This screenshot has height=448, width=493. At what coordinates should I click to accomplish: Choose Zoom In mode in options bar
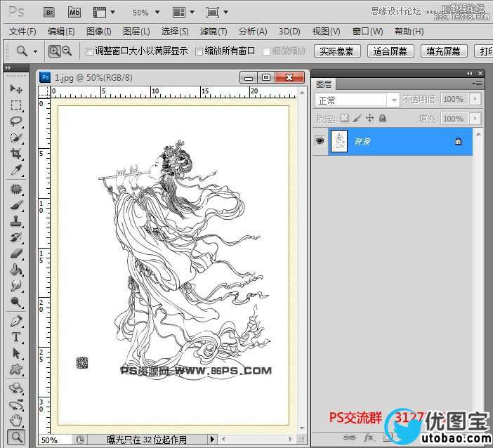tap(54, 51)
